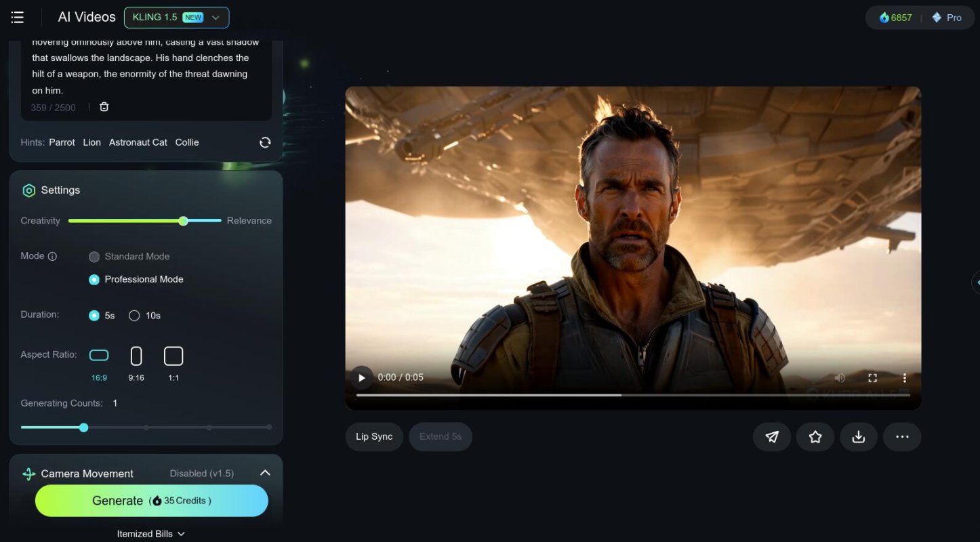Select Standard Mode

(129, 257)
